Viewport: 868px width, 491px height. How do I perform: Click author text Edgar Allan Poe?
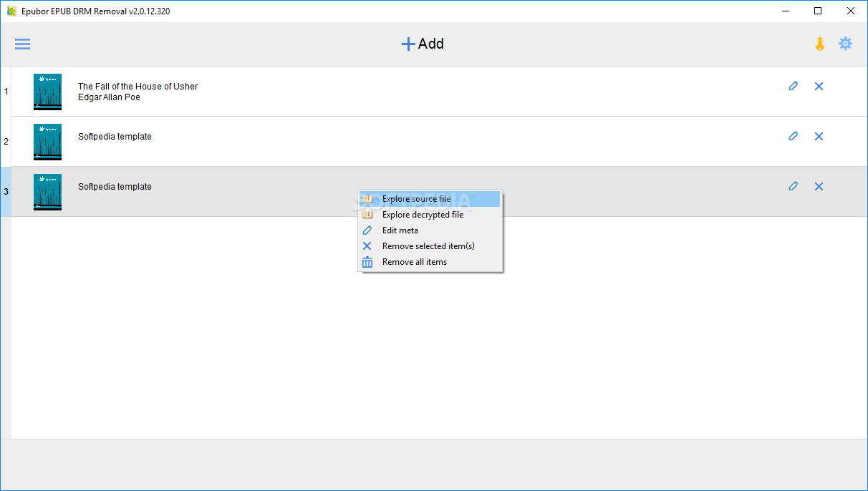pyautogui.click(x=109, y=97)
